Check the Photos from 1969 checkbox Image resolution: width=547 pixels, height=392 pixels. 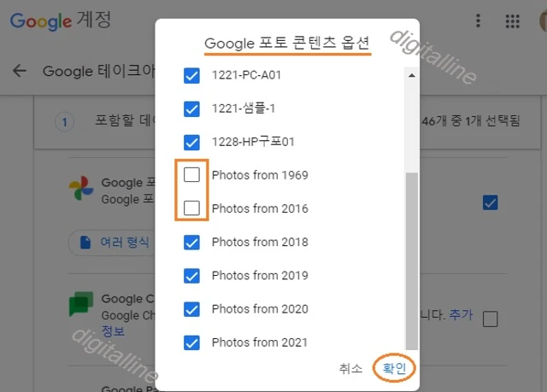191,174
